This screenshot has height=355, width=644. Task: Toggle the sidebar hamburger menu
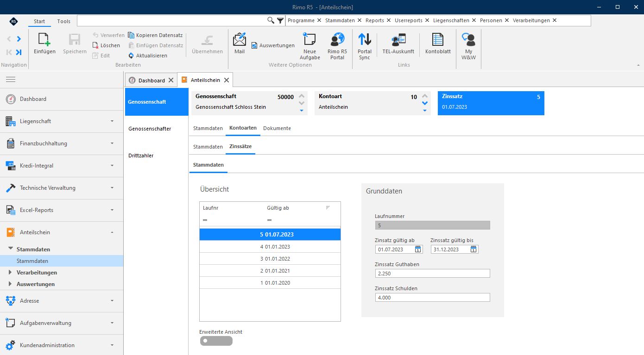pos(11,80)
